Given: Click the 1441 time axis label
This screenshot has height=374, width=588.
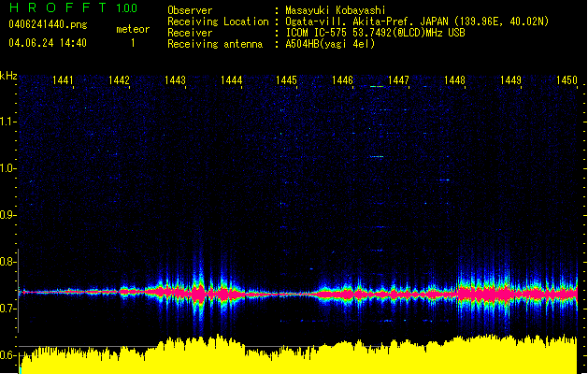Looking at the screenshot, I should tap(63, 80).
